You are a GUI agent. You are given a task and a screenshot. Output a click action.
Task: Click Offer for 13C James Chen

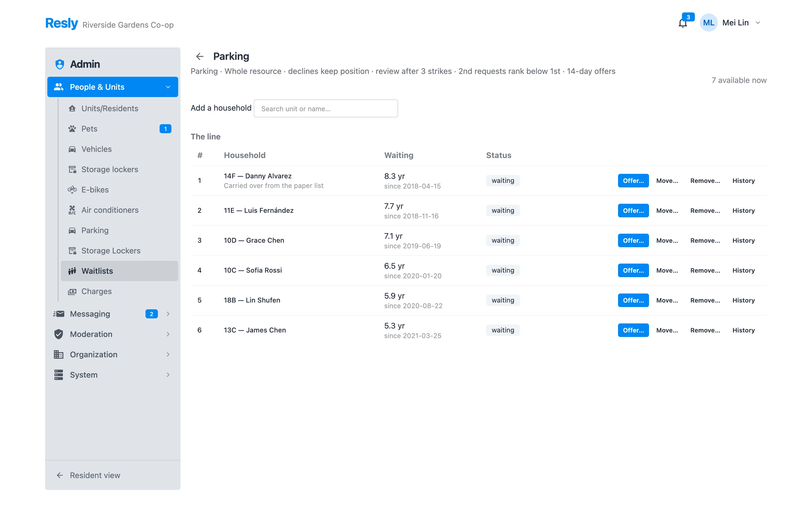coord(633,330)
